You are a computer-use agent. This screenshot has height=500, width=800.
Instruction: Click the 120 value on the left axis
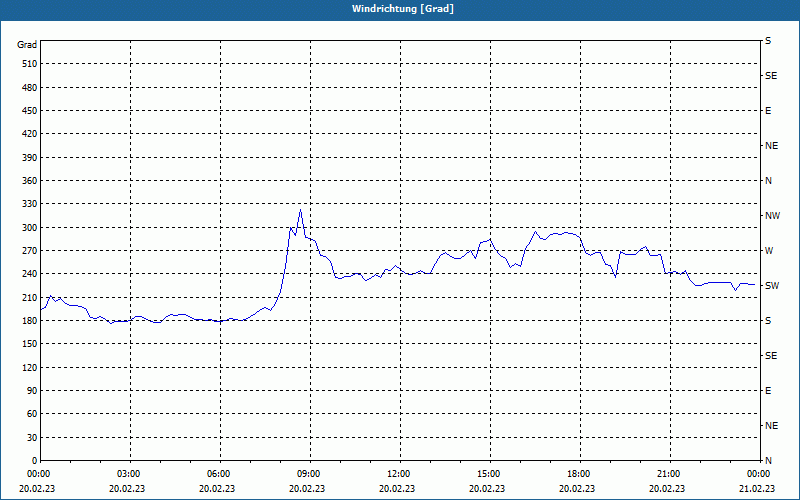coord(29,368)
